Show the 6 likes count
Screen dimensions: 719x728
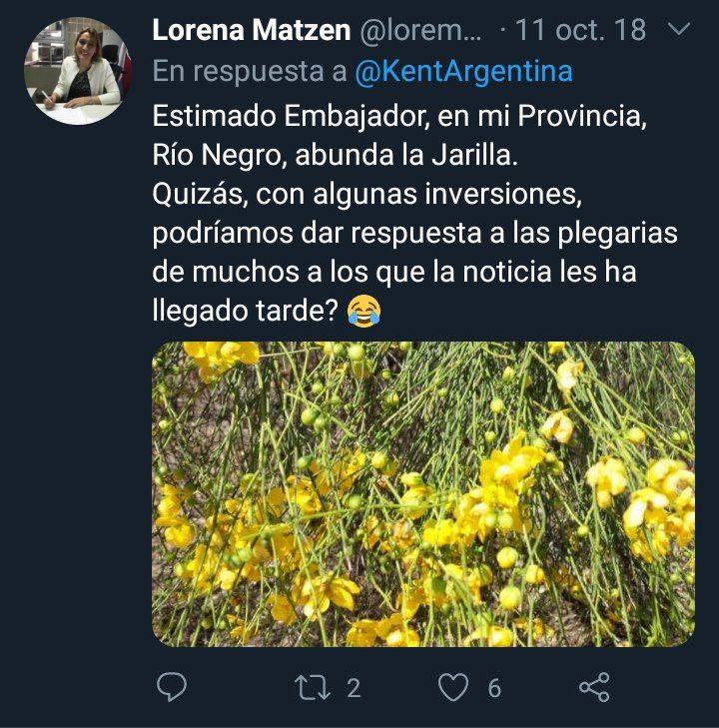[494, 688]
